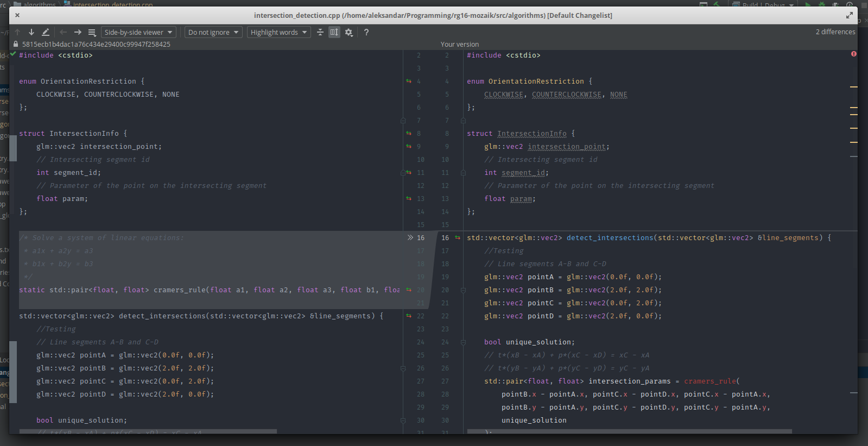The image size is (868, 446).
Task: Click gutter arrows icon on left line 20
Action: pos(409,290)
